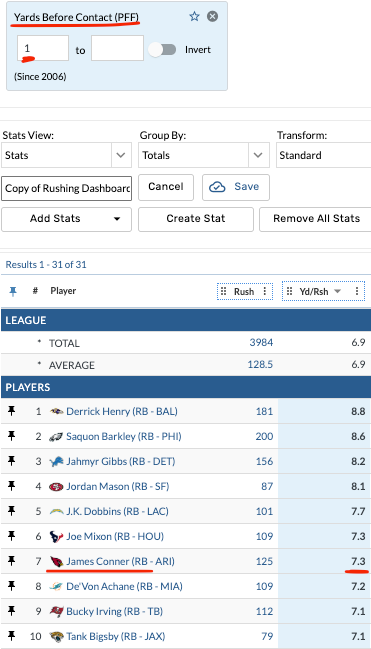371x649 pixels.
Task: Pin Tank Bigsby's row
Action: 12,636
